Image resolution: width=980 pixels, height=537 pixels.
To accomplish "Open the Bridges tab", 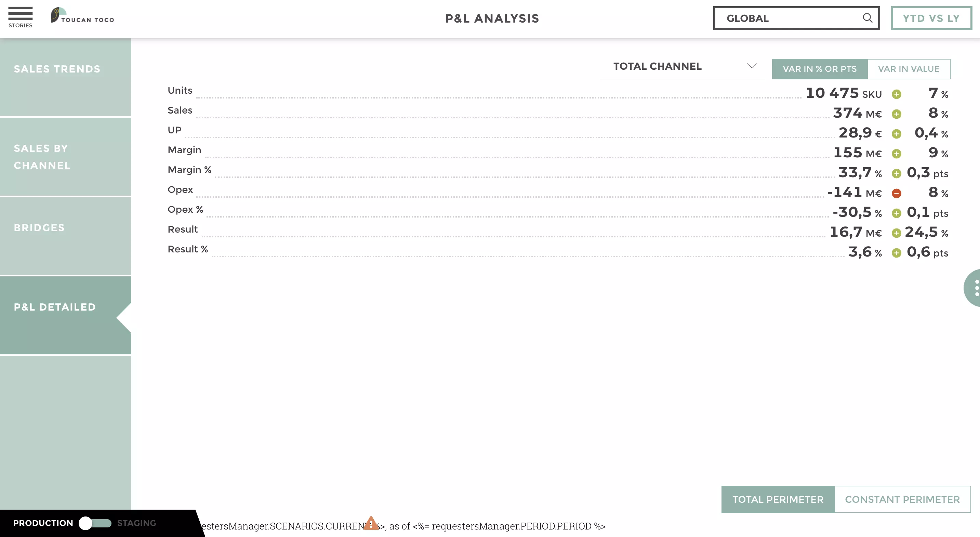I will (x=65, y=236).
